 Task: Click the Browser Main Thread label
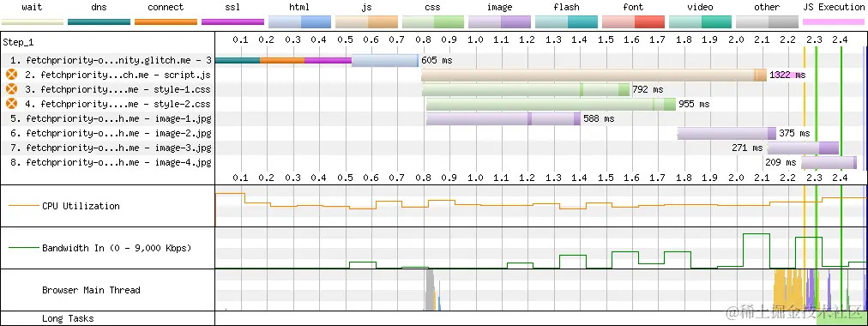point(91,290)
